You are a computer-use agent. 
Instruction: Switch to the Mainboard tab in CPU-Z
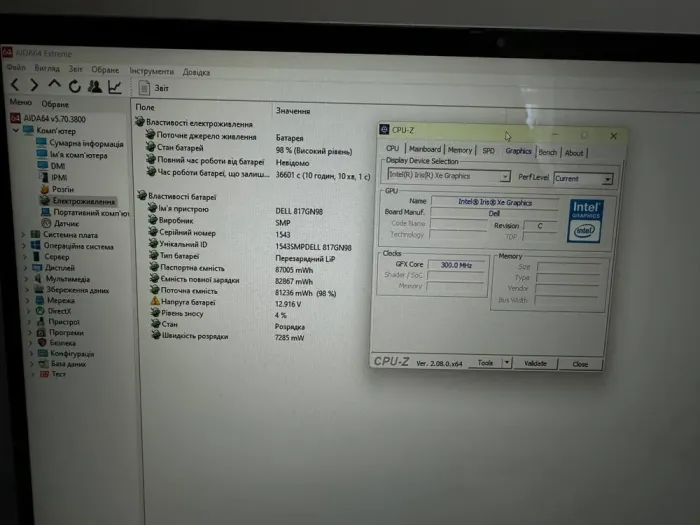[x=424, y=150]
